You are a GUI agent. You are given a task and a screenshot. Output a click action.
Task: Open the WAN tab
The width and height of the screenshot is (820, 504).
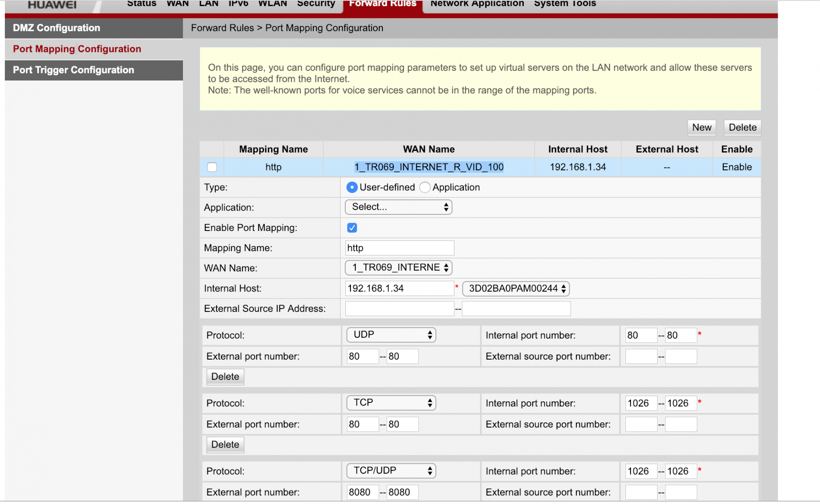pyautogui.click(x=178, y=3)
